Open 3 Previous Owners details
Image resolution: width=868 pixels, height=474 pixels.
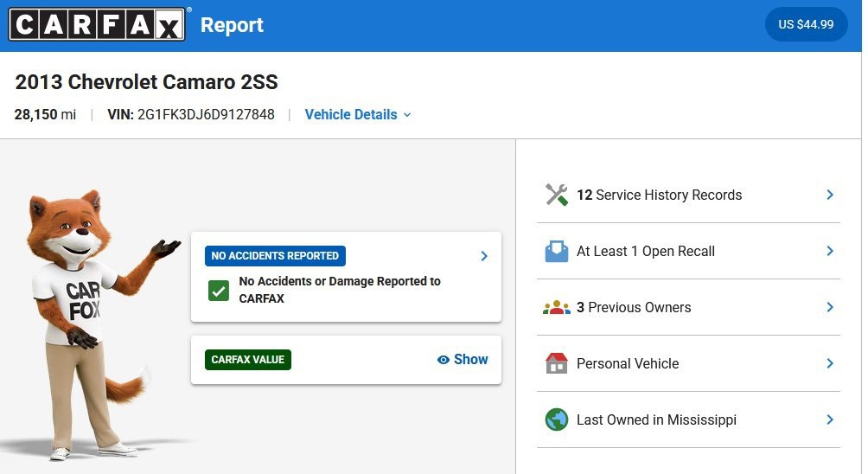tap(688, 307)
